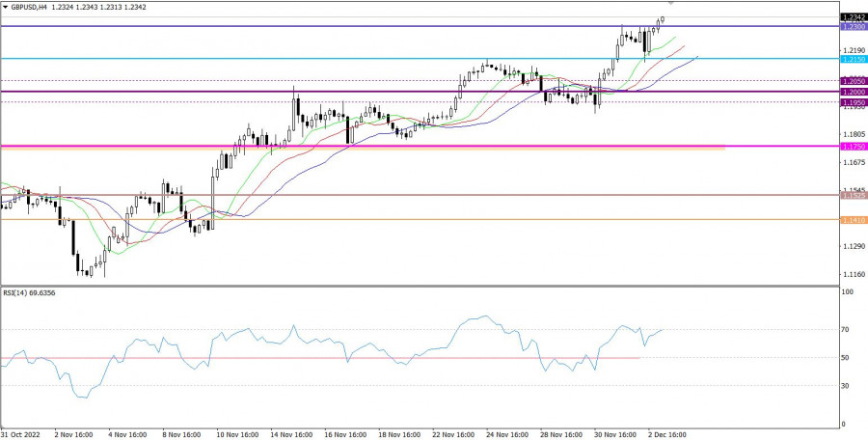Select the 1.1410 orange price label
Screen dimensions: 868x440
(853, 220)
